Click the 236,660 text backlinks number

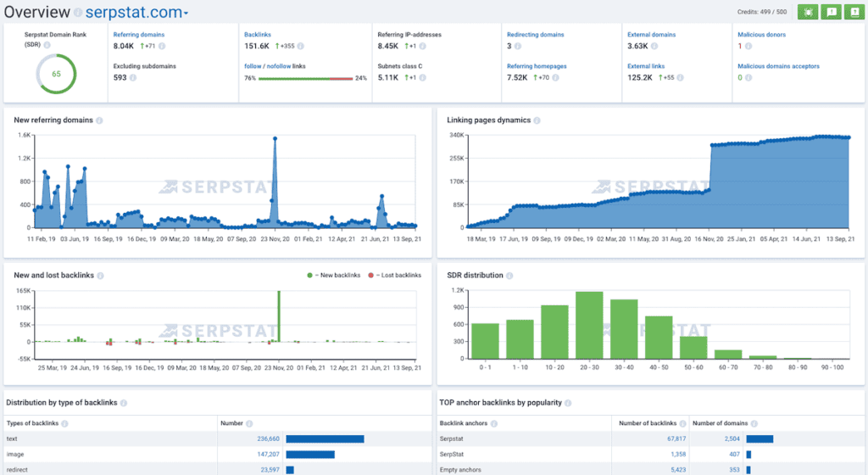coord(268,439)
